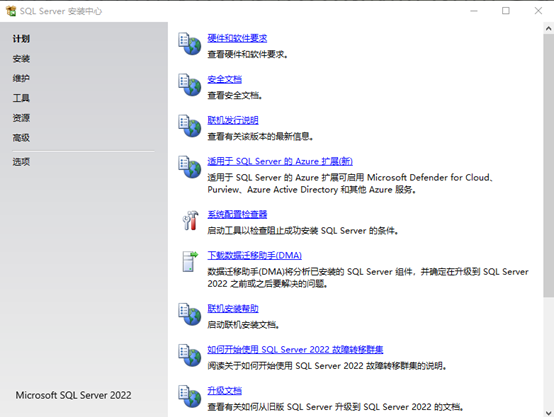Click the globe icon beside 联机发行说明

click(x=189, y=126)
